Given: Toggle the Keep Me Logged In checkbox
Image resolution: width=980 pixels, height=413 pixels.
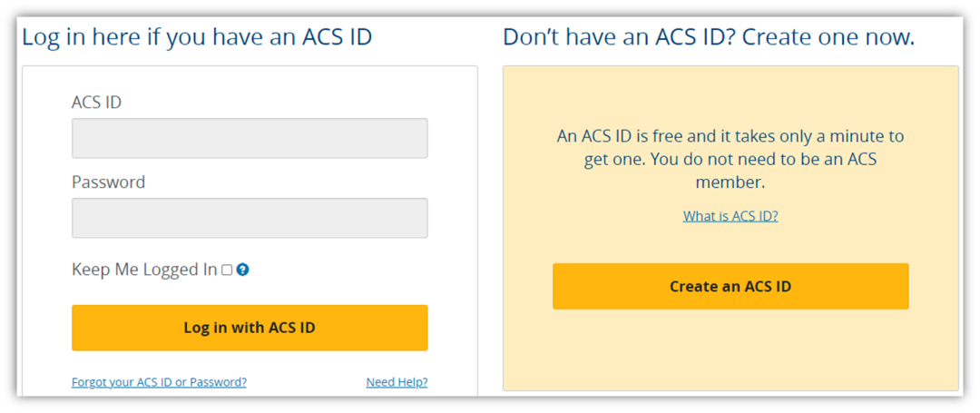Looking at the screenshot, I should click(227, 270).
